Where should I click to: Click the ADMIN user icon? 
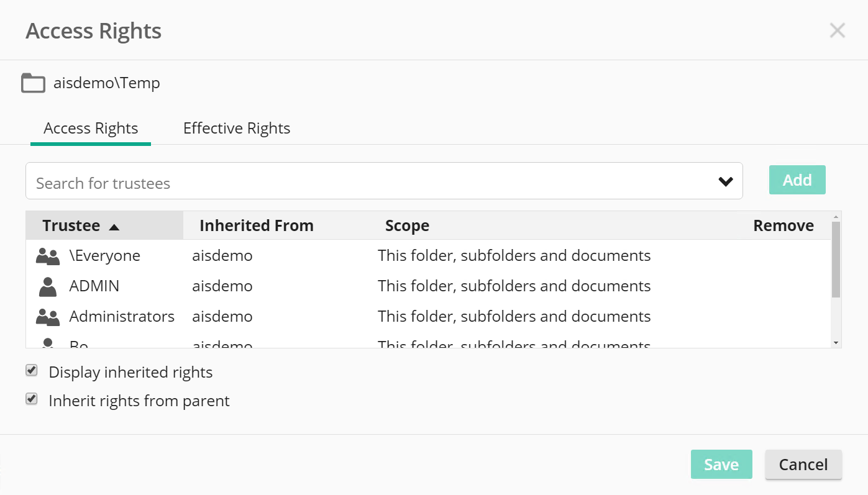click(48, 286)
